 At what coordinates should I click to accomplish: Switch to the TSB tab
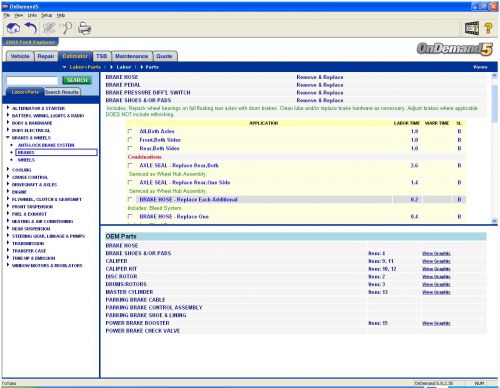click(101, 56)
